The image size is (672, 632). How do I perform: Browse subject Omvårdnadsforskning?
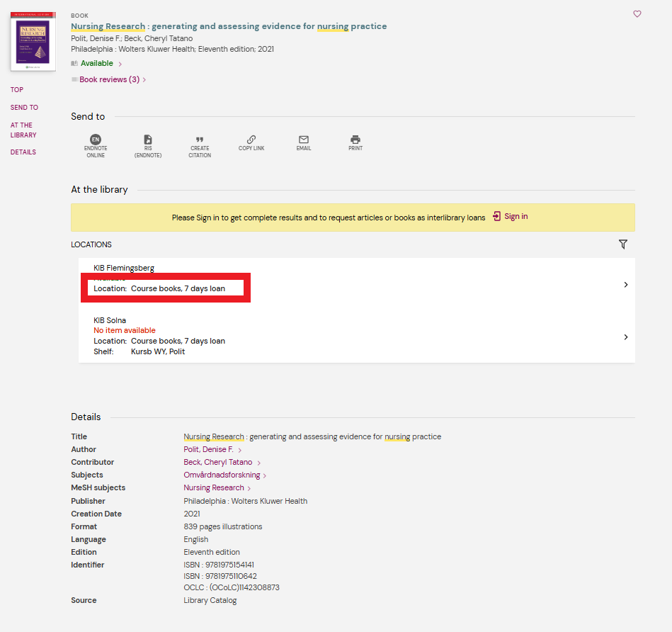pos(222,475)
